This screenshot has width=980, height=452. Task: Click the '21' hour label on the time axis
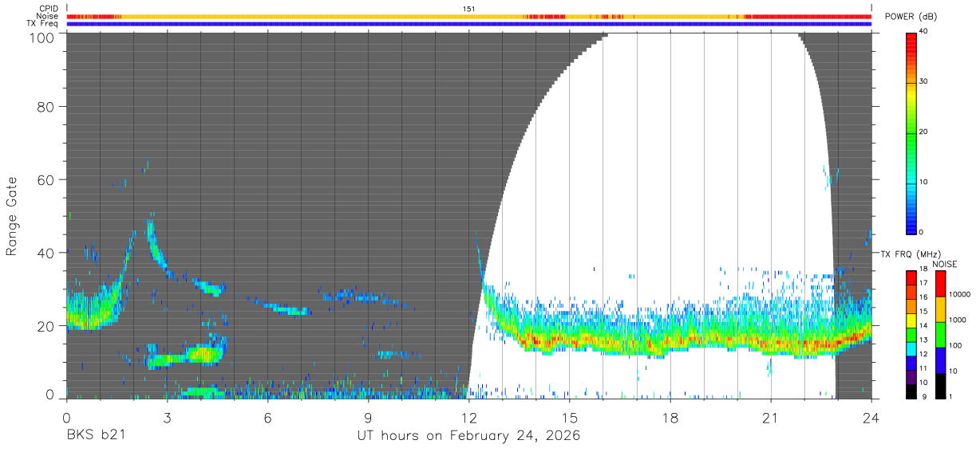[x=771, y=418]
